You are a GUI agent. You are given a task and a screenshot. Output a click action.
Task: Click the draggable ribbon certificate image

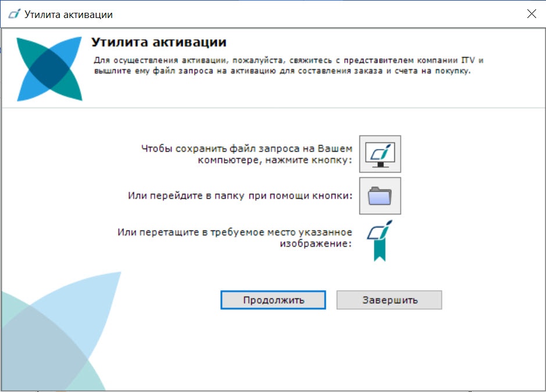point(380,239)
